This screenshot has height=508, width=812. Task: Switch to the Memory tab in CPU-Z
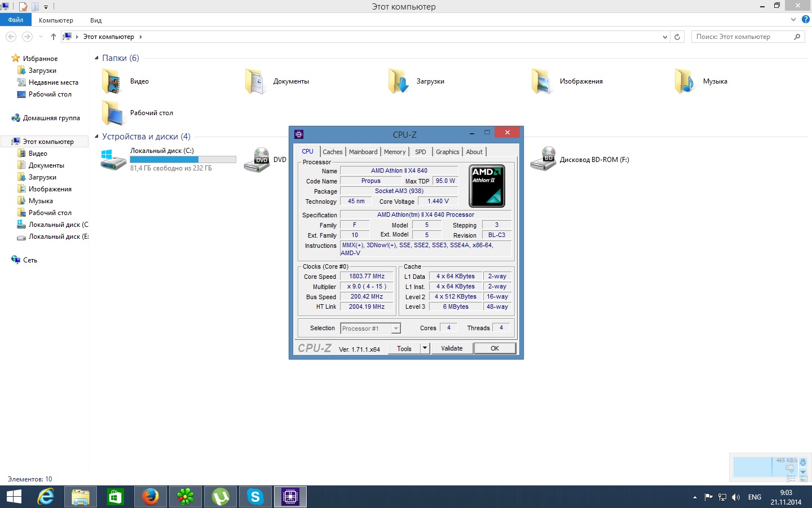coord(395,152)
